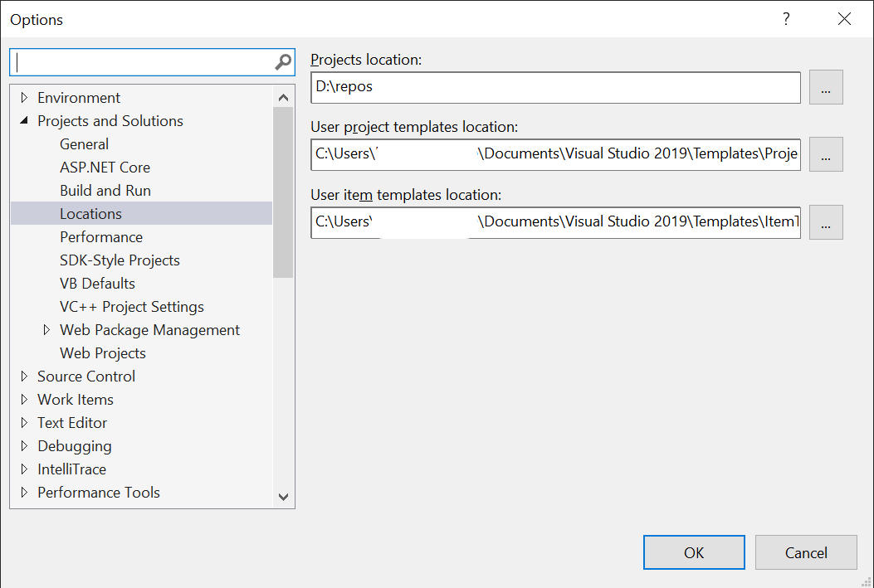
Task: Expand the Text Editor settings
Action: click(x=24, y=422)
